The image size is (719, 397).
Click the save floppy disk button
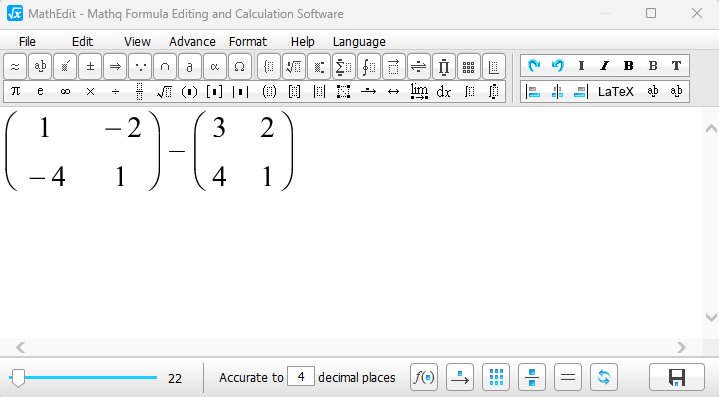pyautogui.click(x=677, y=377)
